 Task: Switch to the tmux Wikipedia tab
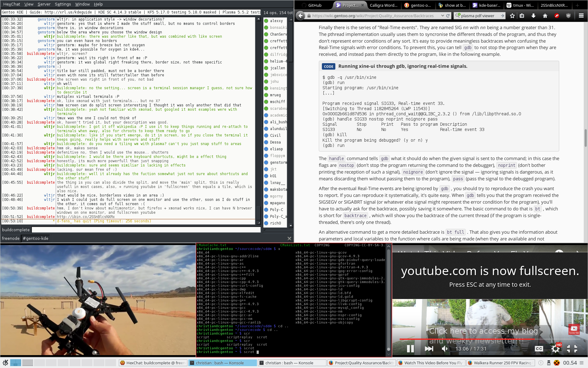click(520, 5)
